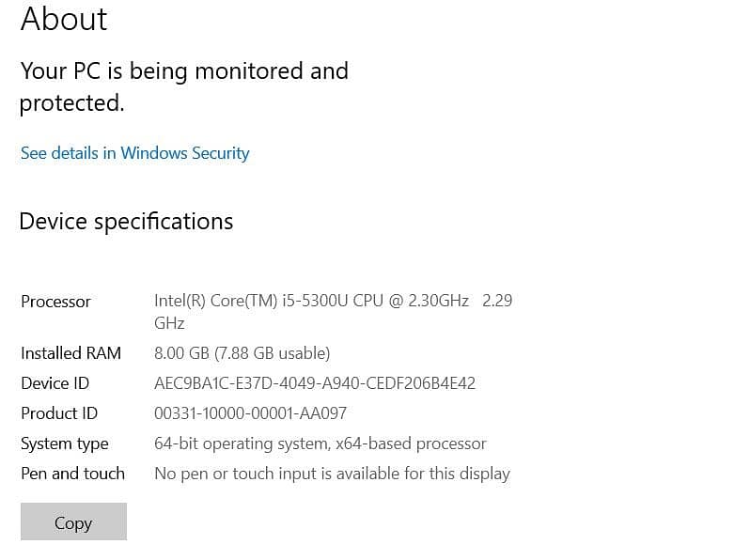Select the Product ID value 00331-10000-00001-AA097
This screenshot has width=750, height=560.
click(250, 413)
